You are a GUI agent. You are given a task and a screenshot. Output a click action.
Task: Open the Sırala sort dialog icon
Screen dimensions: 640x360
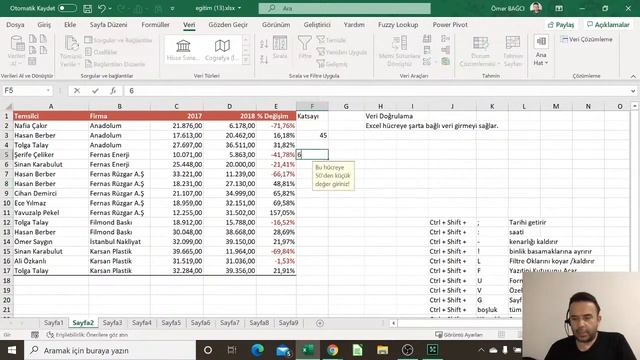280,47
